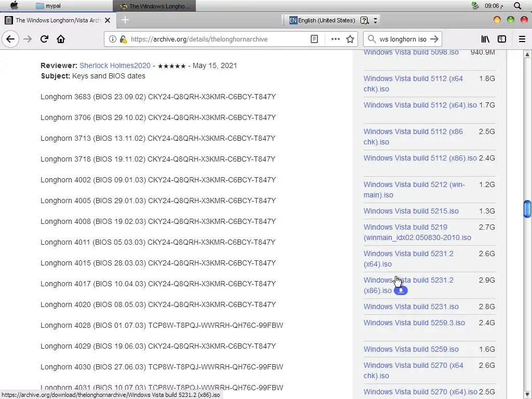Open Windows Vista build 5270 (x64).iso link
This screenshot has height=399, width=532.
[x=420, y=392]
